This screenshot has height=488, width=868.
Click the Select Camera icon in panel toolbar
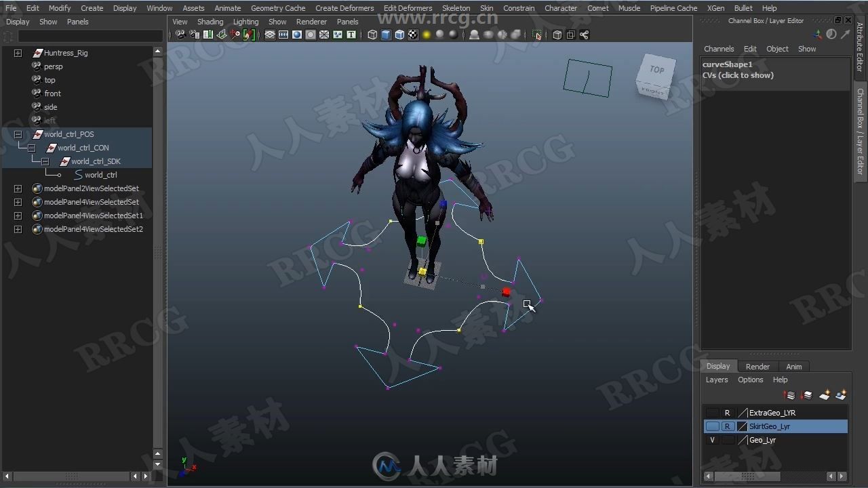coord(181,35)
